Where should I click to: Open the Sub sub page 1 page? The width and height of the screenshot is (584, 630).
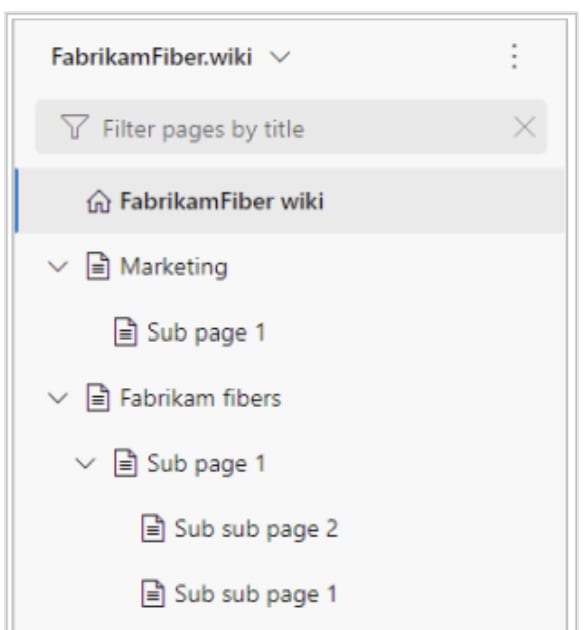255,594
